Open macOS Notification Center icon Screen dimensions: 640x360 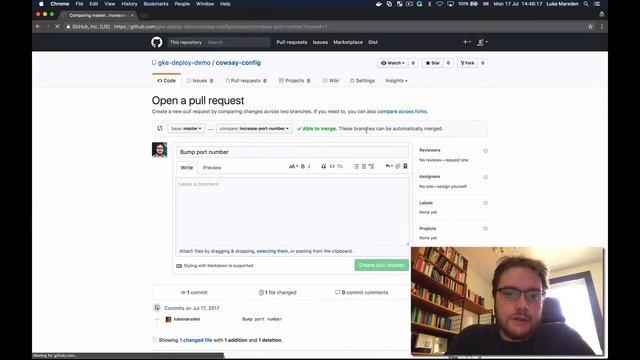[597, 4]
